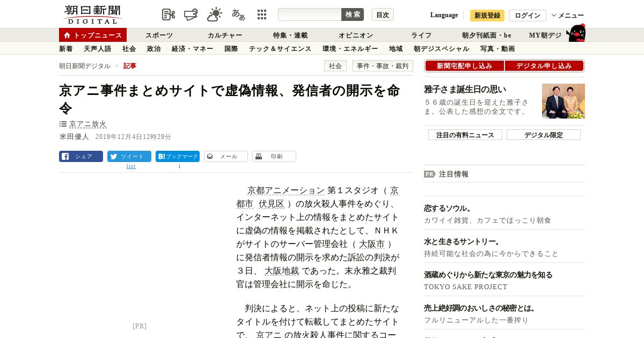Click 事件・事故・裁判 category tag
Viewport: 644px width, 338px height.
pyautogui.click(x=383, y=66)
